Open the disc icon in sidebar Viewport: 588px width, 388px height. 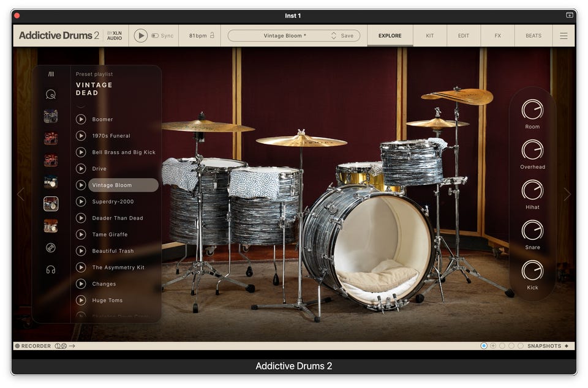(x=51, y=248)
